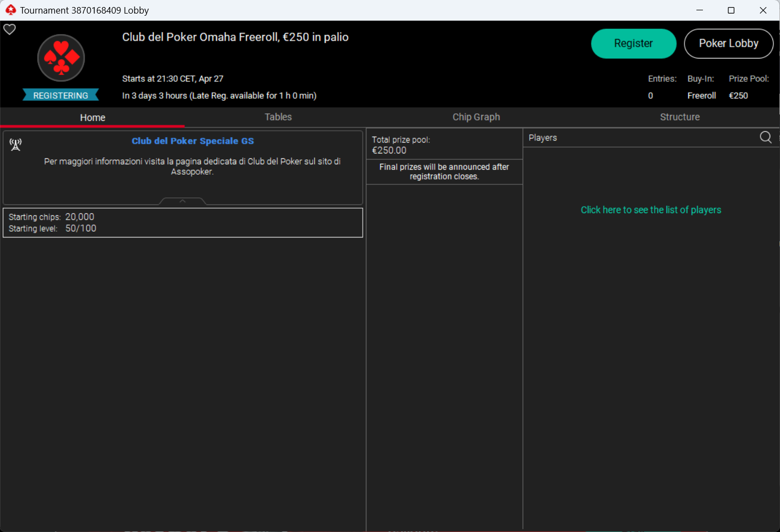Click the Players panel header
Image resolution: width=780 pixels, height=532 pixels.
point(543,138)
